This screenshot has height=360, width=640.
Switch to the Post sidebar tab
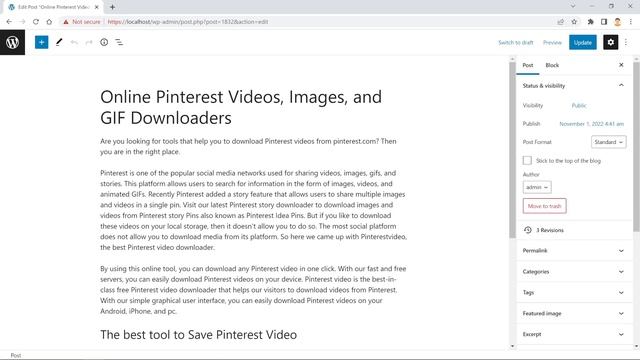528,65
